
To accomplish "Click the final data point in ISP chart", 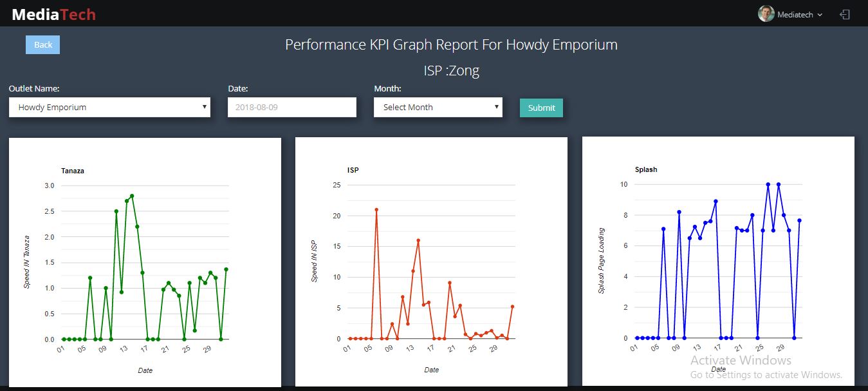I will click(x=512, y=307).
